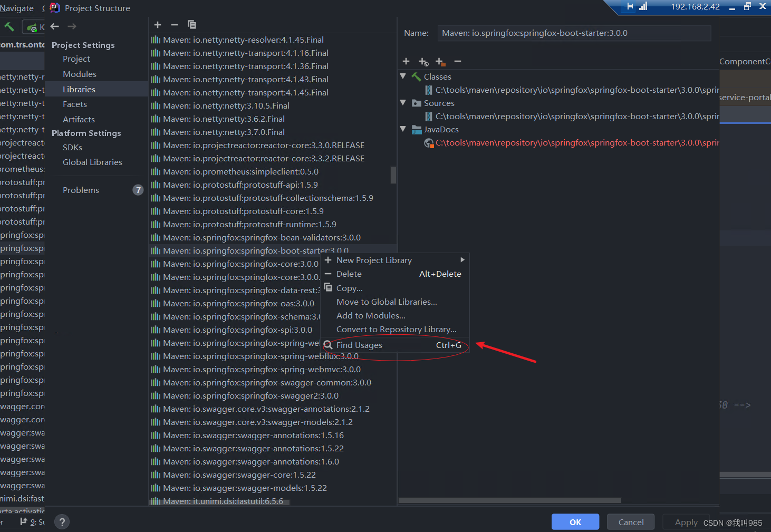
Task: Add a new library with the plus icon
Action: 157,25
